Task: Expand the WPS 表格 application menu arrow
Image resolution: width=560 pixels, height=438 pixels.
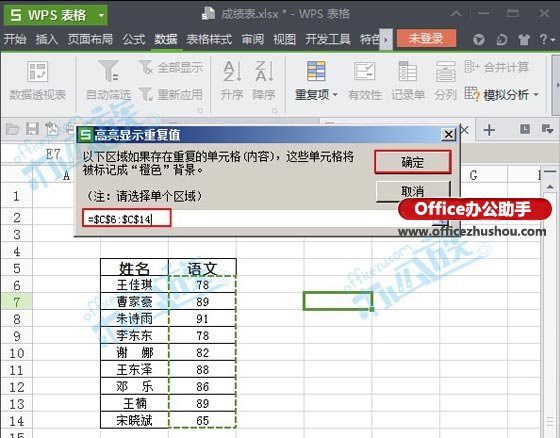Action: coord(101,15)
